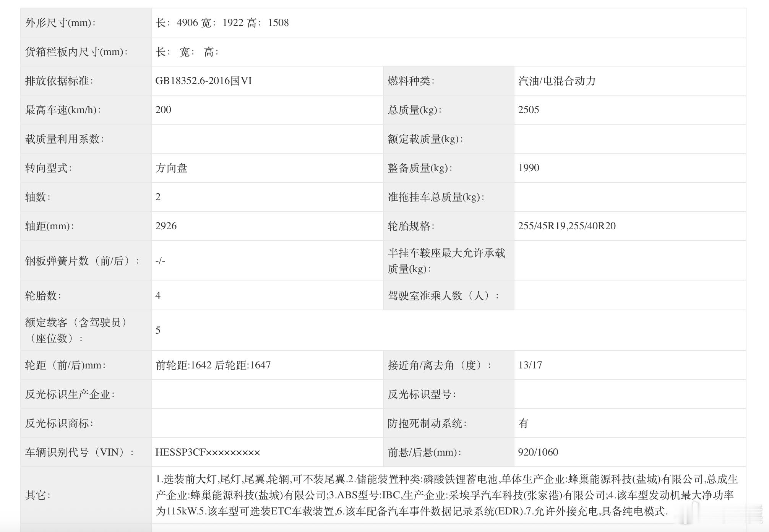Click the max speed value 200
Viewport: 769px width, 532px height.
point(163,110)
